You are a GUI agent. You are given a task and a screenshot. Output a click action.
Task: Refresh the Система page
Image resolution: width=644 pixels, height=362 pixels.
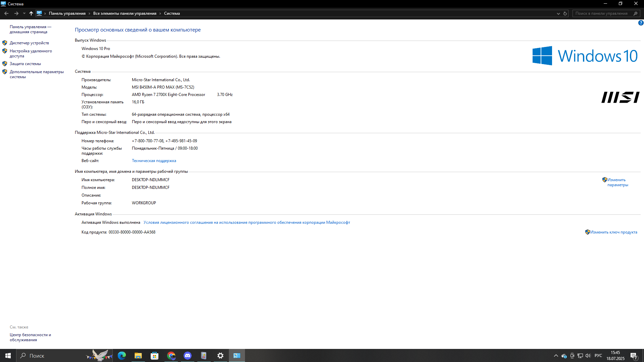coord(565,13)
